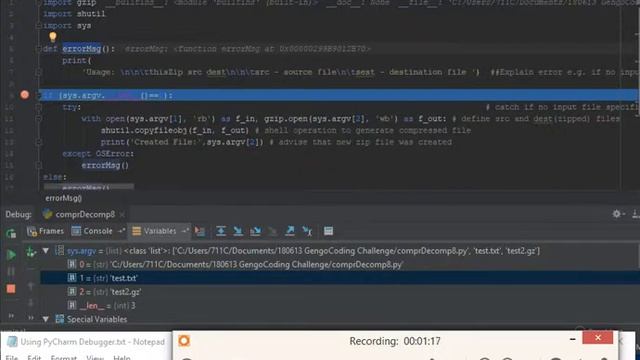The width and height of the screenshot is (640, 360).
Task: Expand more Debug sidebar actions chevron
Action: click(x=11, y=316)
